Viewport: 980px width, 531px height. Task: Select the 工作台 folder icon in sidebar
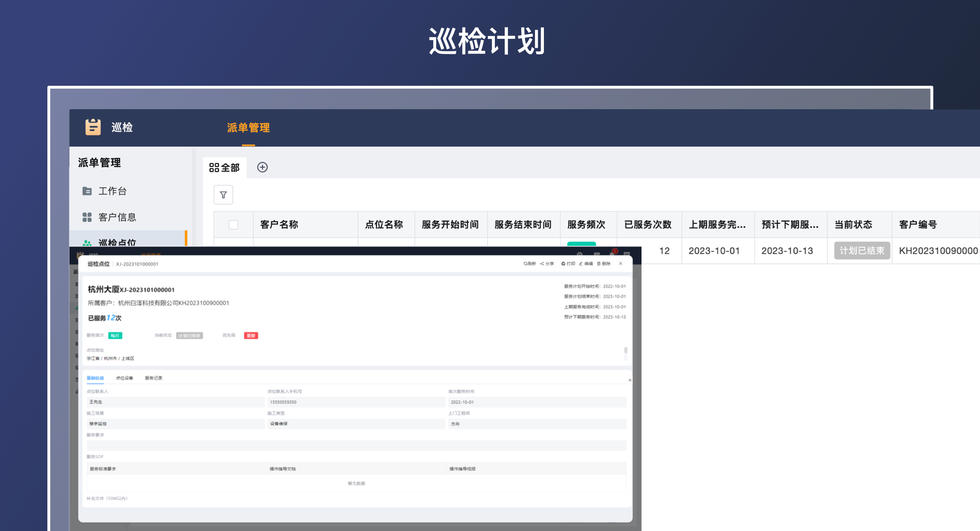[x=87, y=191]
